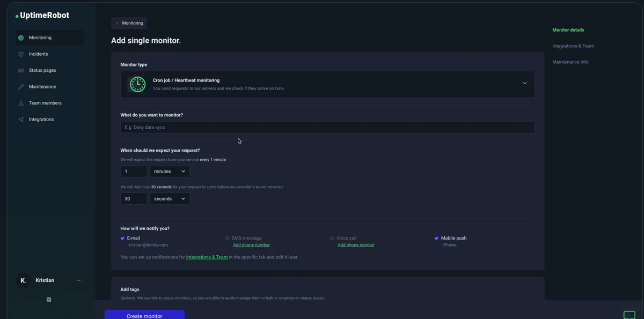Open the minutes unit dropdown
Image resolution: width=644 pixels, height=319 pixels.
(x=170, y=172)
